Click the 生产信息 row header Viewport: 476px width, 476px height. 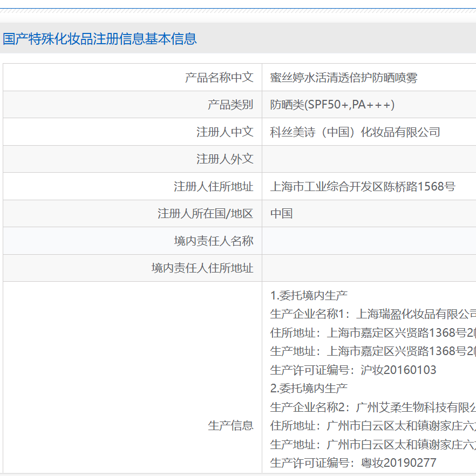tap(231, 425)
